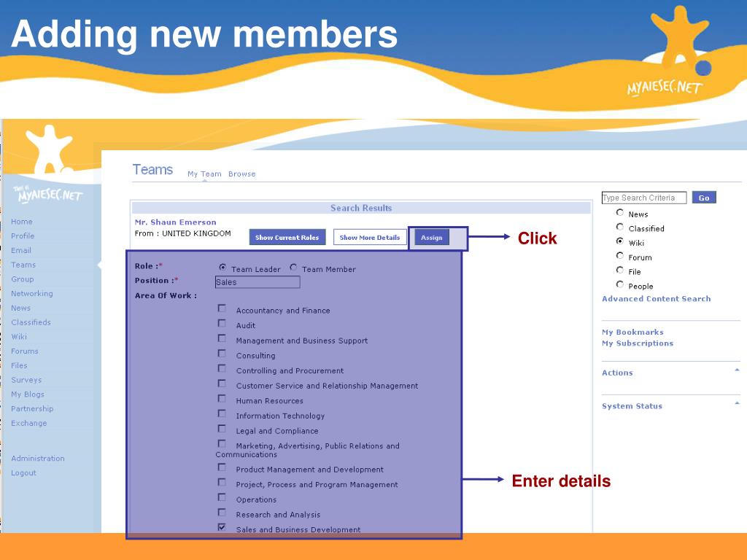The width and height of the screenshot is (747, 560).
Task: Expand the Actions panel arrow
Action: (737, 370)
